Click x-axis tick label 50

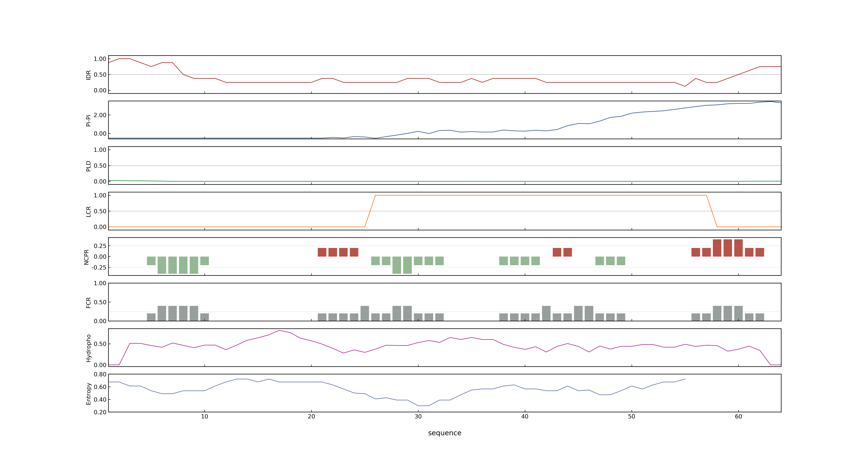click(631, 416)
